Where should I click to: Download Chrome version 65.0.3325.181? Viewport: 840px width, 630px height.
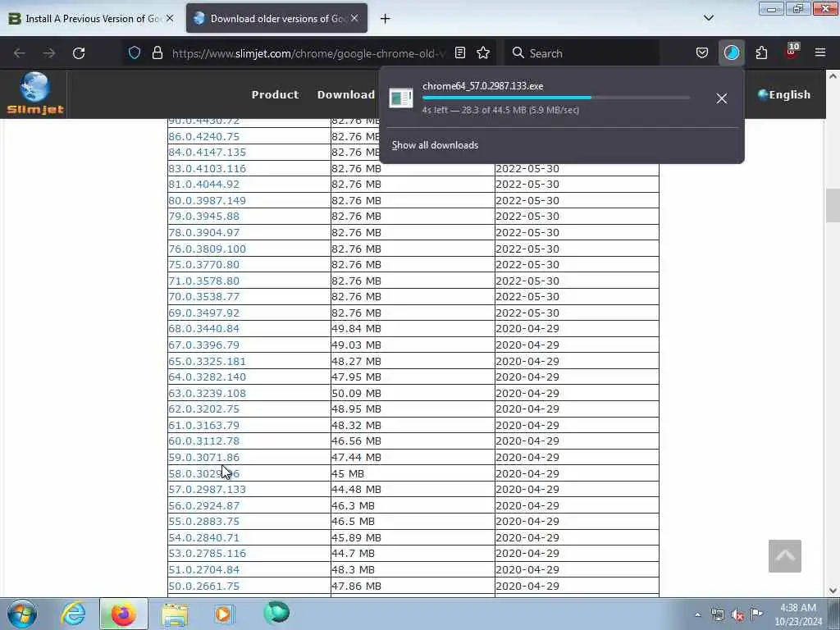tap(207, 361)
